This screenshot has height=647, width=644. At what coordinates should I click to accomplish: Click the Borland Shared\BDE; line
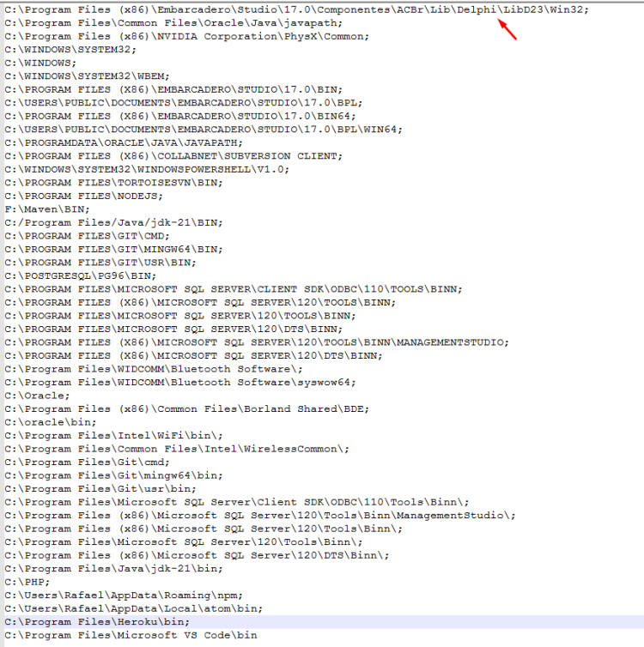tap(186, 409)
